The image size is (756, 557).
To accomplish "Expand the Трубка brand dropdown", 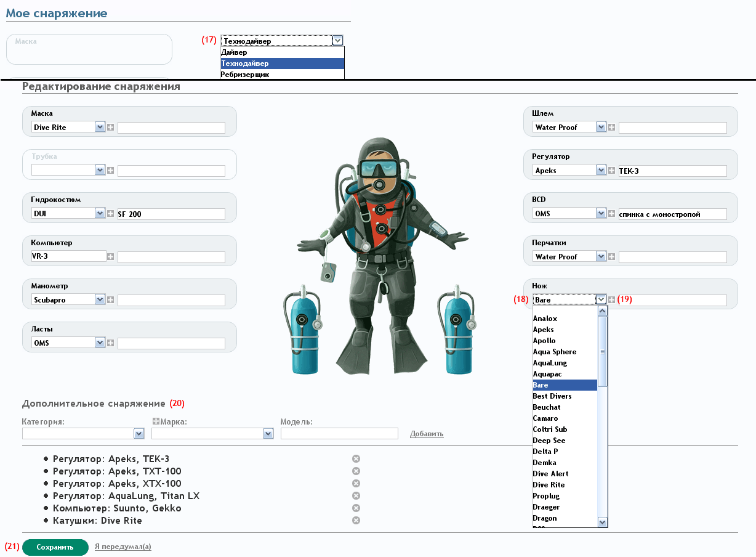I will click(68, 170).
